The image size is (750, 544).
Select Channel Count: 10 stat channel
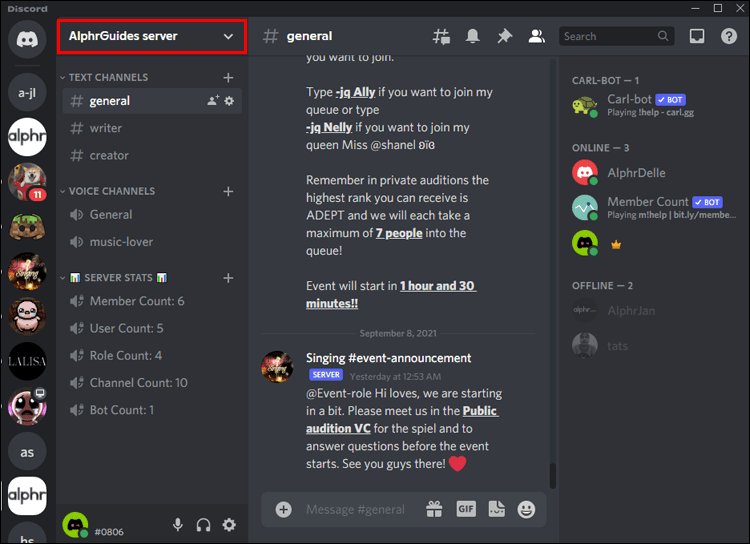(152, 383)
